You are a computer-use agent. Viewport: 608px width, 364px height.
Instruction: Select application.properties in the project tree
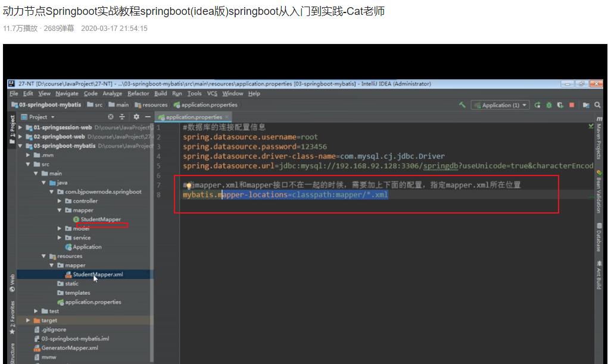pos(89,302)
